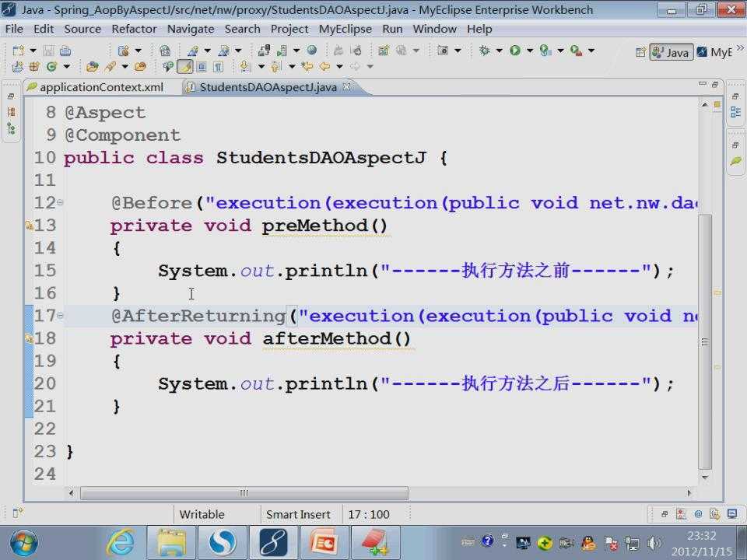Minimize the editor area

click(702, 84)
